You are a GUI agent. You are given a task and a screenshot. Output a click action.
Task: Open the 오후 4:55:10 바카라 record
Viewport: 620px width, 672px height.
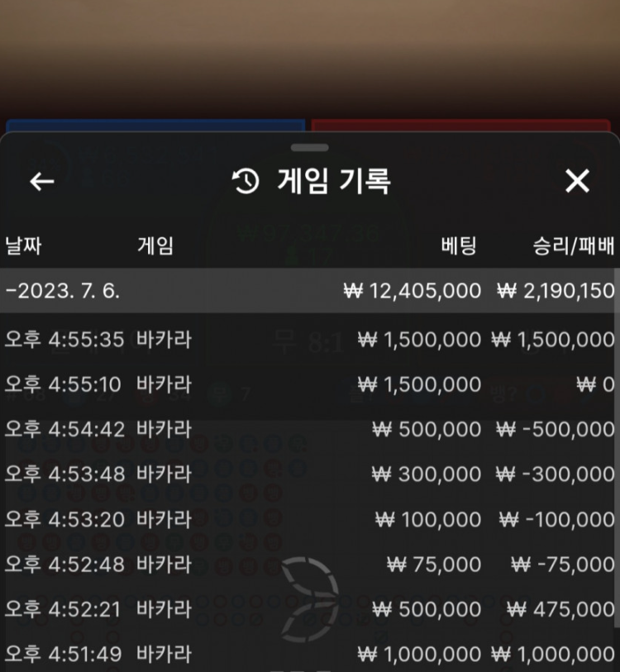click(310, 384)
